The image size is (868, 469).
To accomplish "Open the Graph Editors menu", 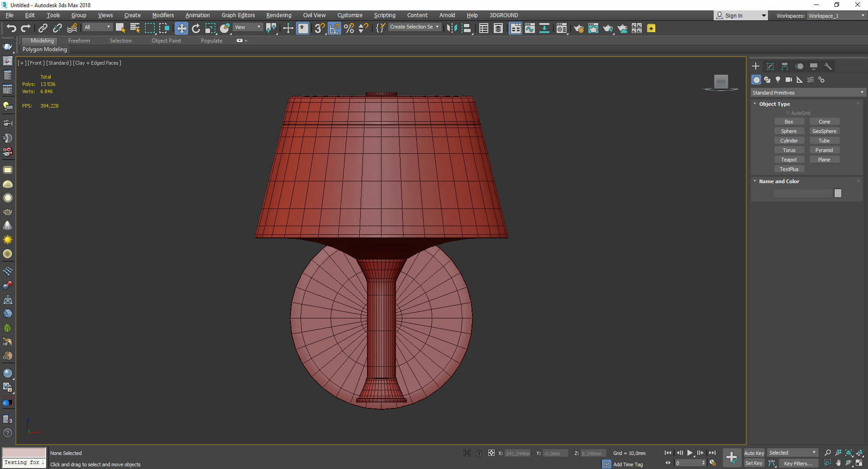I will [238, 15].
